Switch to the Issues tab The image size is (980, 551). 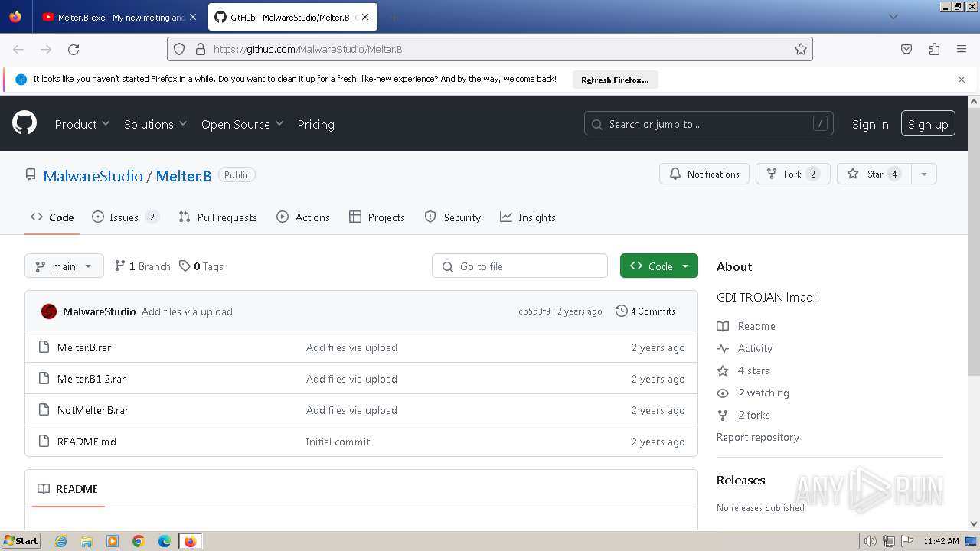point(125,217)
